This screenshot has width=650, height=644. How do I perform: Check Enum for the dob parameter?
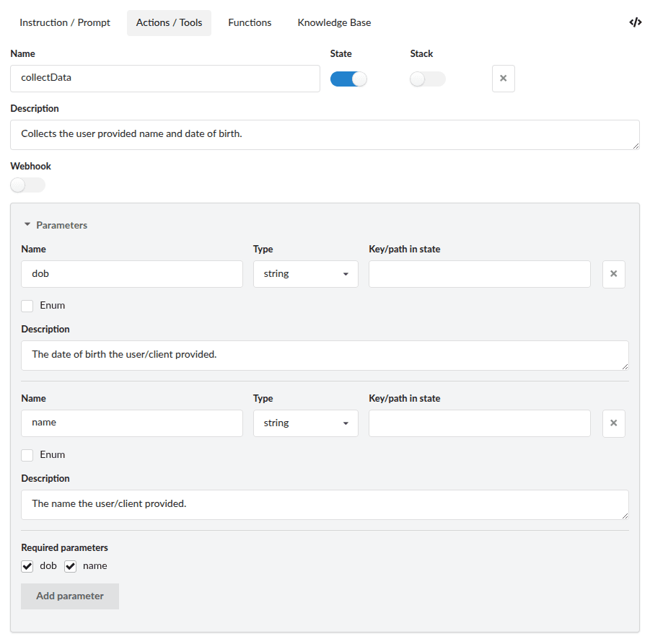tap(27, 306)
